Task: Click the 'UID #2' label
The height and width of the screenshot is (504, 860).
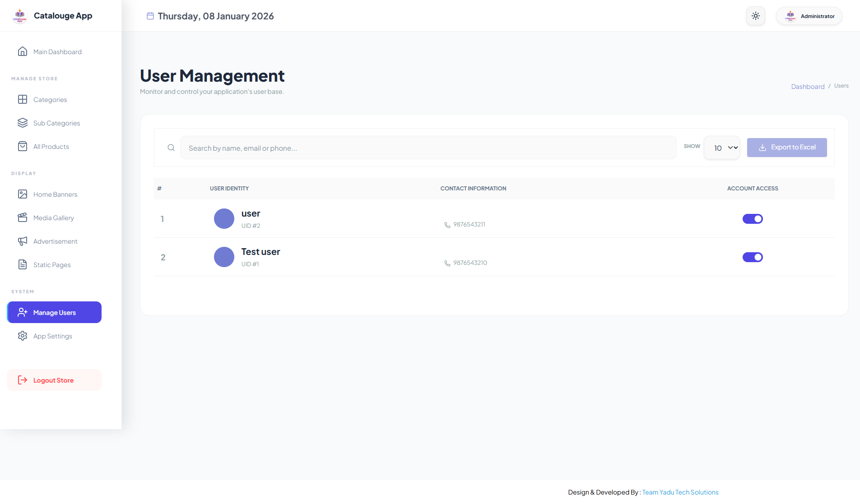Action: [x=251, y=226]
